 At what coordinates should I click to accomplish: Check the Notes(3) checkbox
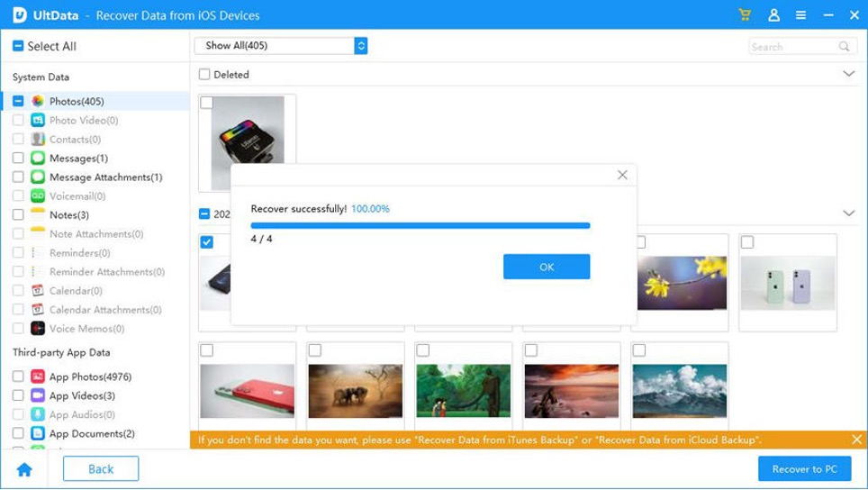pos(18,215)
